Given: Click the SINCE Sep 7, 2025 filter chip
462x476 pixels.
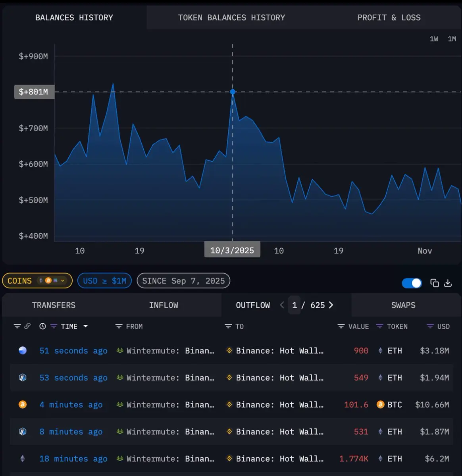Looking at the screenshot, I should [183, 281].
